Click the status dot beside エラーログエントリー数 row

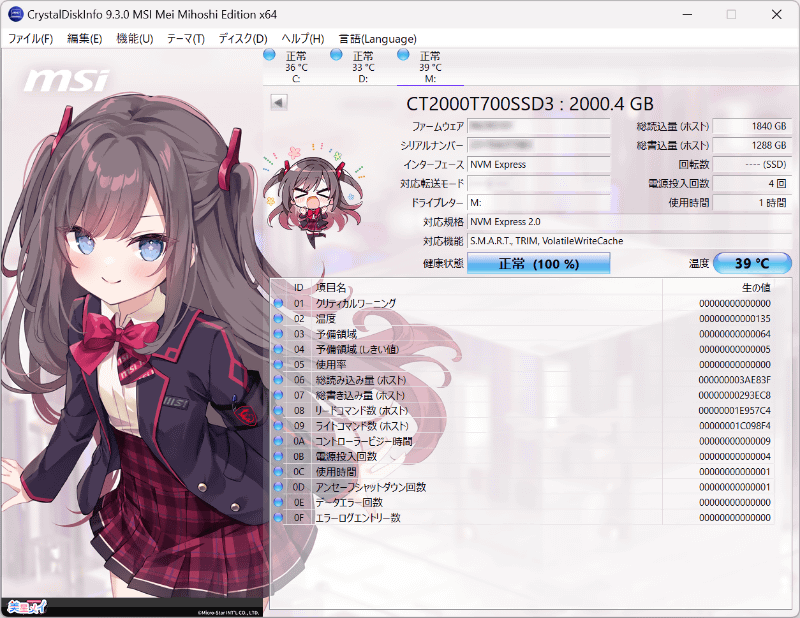pyautogui.click(x=276, y=518)
